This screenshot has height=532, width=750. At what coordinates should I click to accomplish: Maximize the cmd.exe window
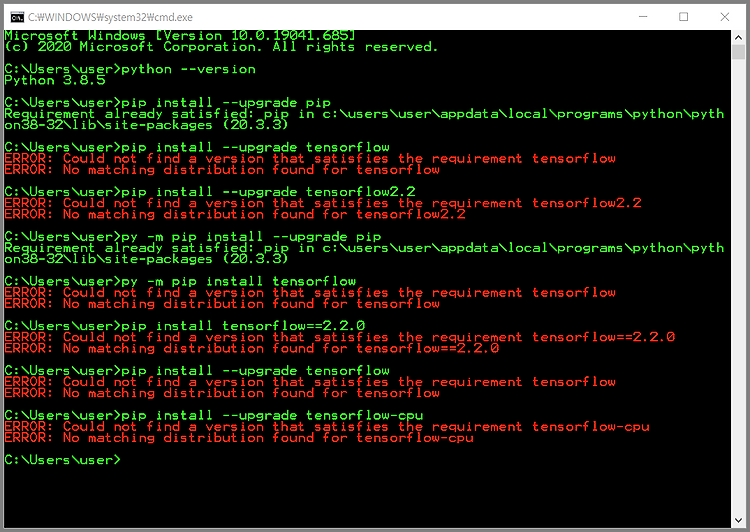click(684, 17)
